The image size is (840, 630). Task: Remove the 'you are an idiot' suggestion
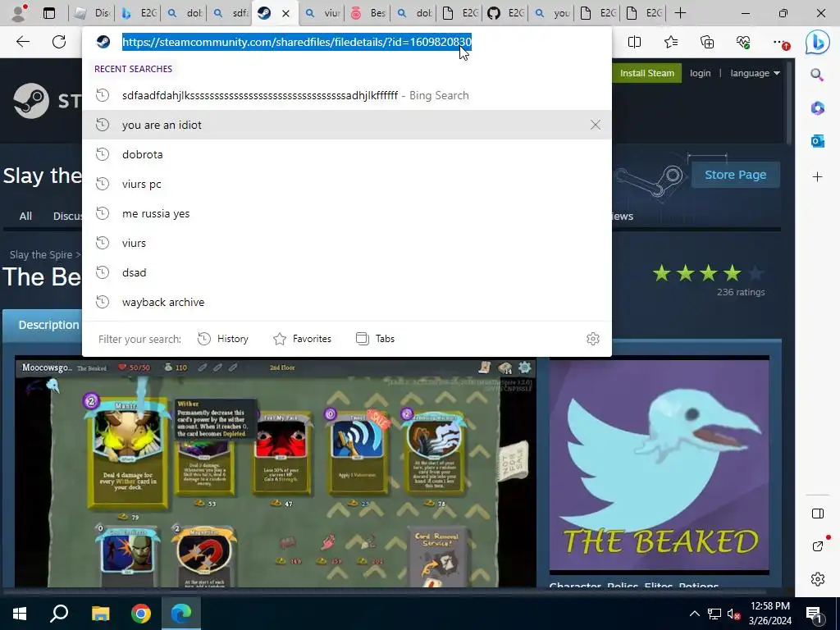click(596, 125)
